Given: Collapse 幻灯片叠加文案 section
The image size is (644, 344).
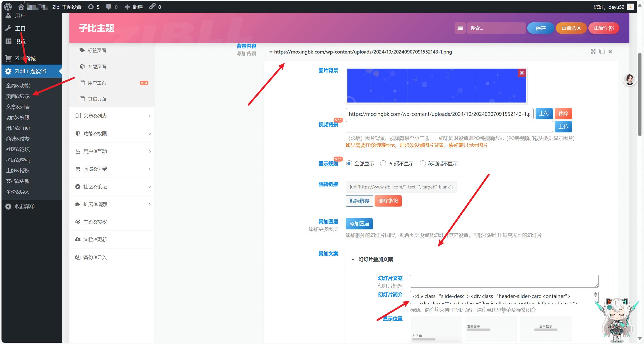Looking at the screenshot, I should 353,259.
